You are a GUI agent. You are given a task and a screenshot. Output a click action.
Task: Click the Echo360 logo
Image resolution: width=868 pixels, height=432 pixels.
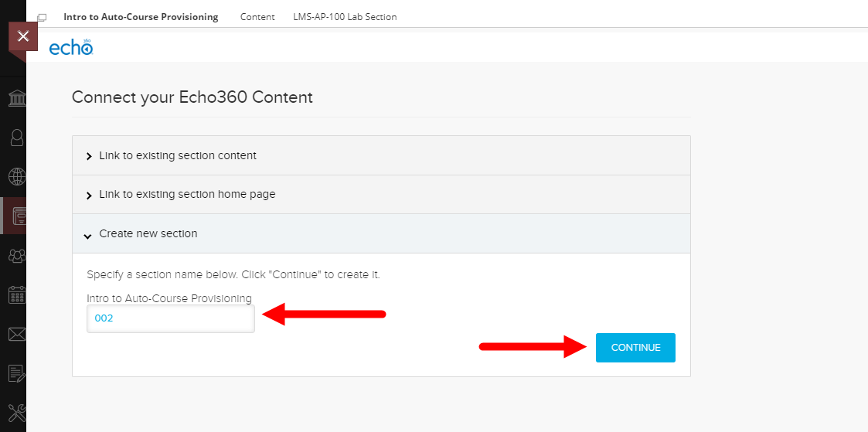click(71, 47)
